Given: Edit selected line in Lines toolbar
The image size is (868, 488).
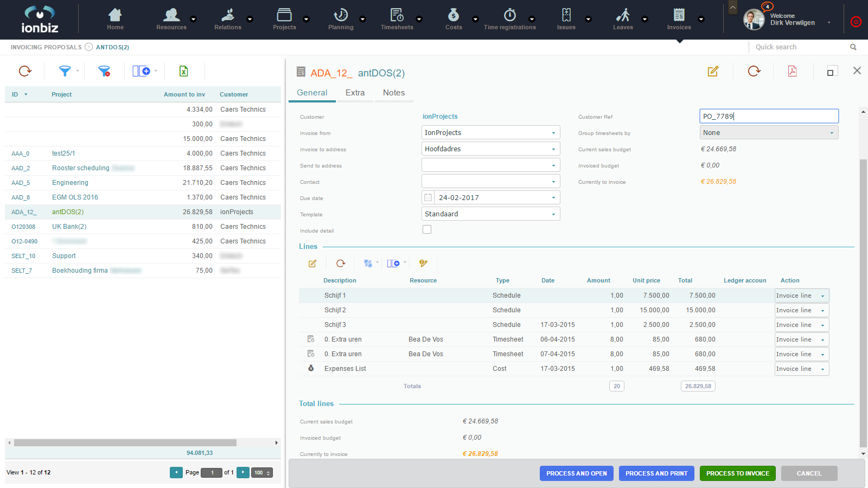Looking at the screenshot, I should (312, 264).
